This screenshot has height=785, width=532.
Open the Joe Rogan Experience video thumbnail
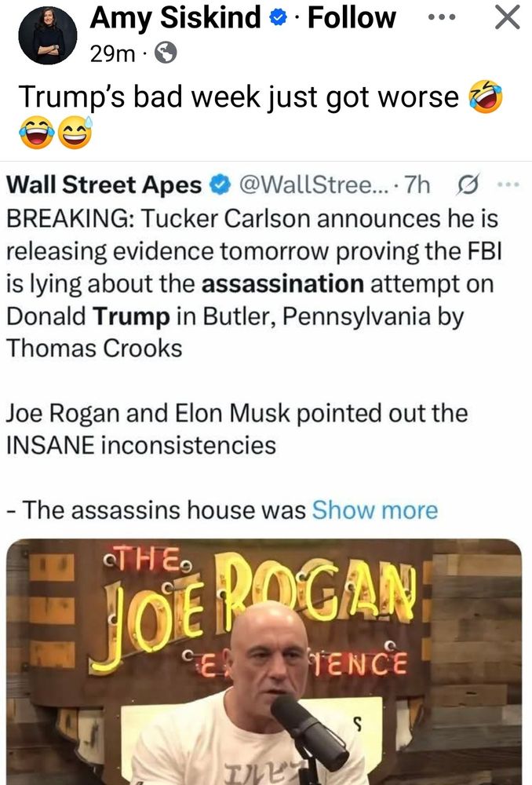coord(264,661)
